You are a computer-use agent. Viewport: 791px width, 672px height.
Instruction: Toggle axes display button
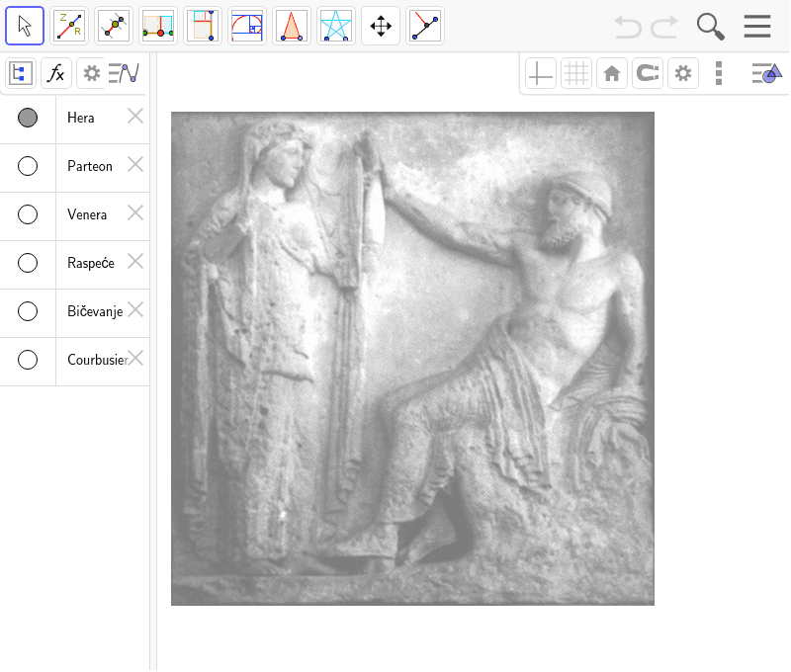click(540, 73)
